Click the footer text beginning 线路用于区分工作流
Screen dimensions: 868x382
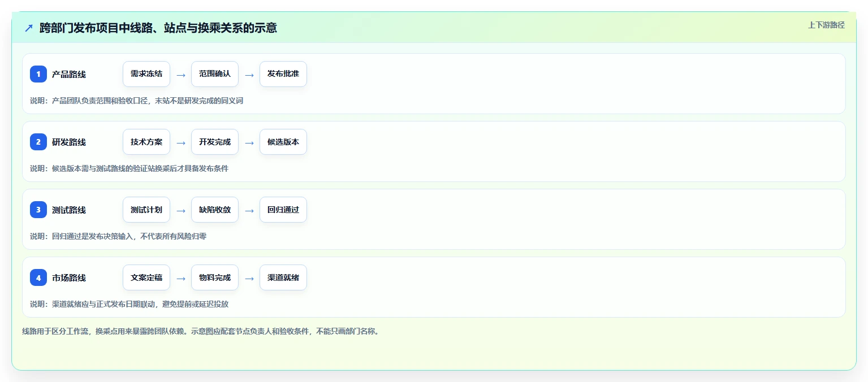click(200, 331)
